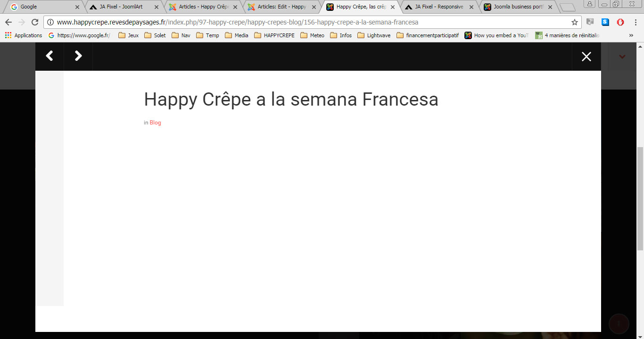
Task: Open the google.fr bookmark
Action: [x=79, y=35]
